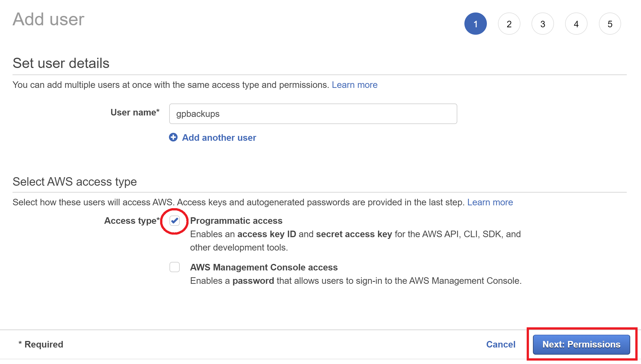Viewport: 641px width, 364px height.
Task: Click Add another user link
Action: click(x=219, y=138)
